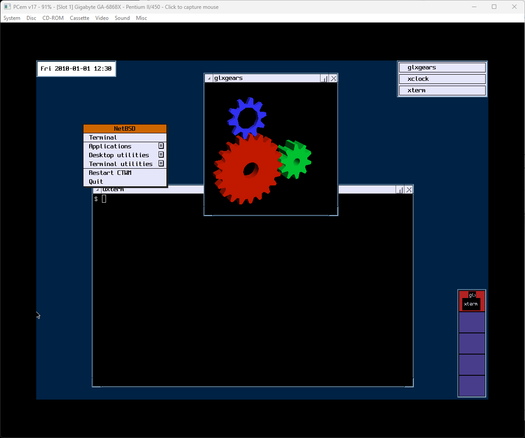The width and height of the screenshot is (525, 438).
Task: Select xclock in the icon manager
Action: [442, 79]
